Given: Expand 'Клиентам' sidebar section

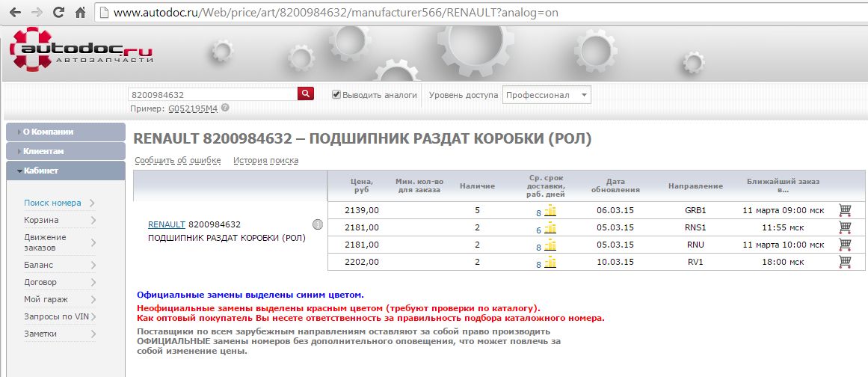Looking at the screenshot, I should click(x=65, y=151).
